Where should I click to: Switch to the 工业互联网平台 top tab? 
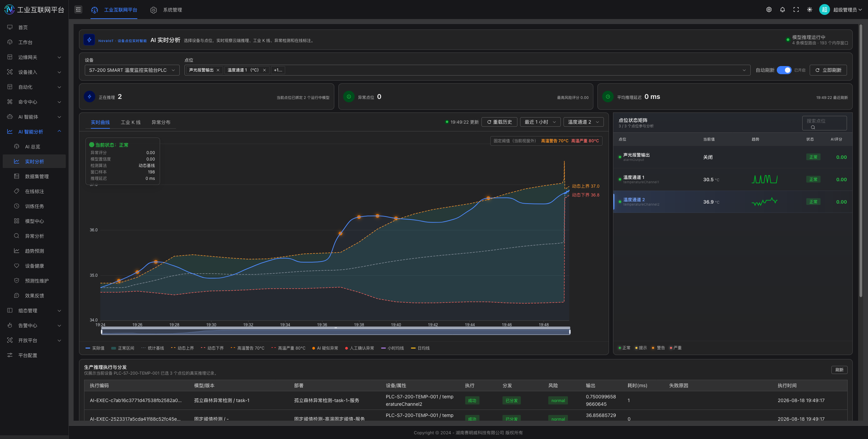(x=114, y=10)
